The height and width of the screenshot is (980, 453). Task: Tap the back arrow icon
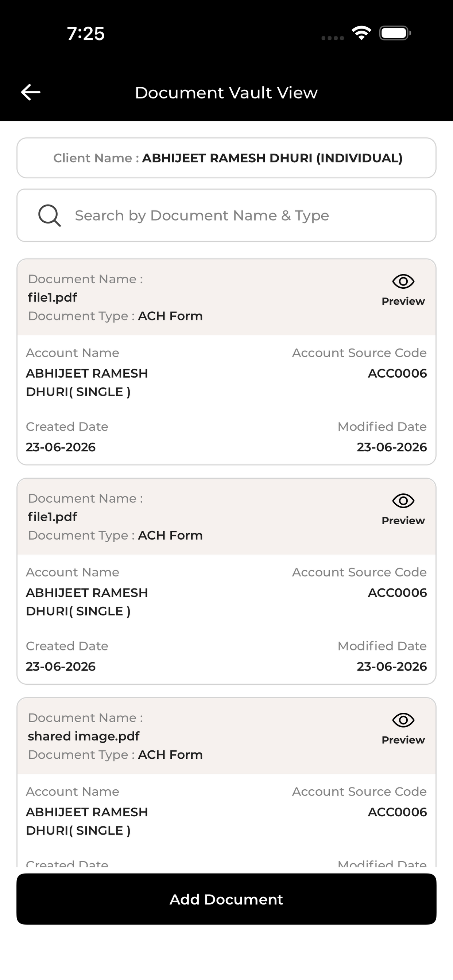point(31,93)
